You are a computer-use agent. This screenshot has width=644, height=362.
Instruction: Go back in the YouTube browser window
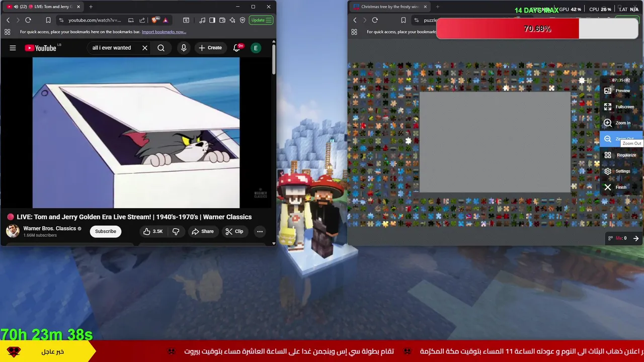(8, 20)
